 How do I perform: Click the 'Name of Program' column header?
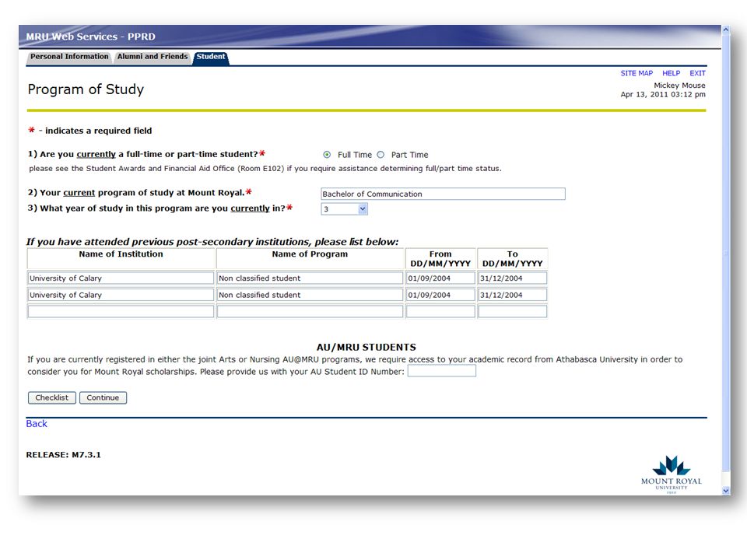pos(310,254)
